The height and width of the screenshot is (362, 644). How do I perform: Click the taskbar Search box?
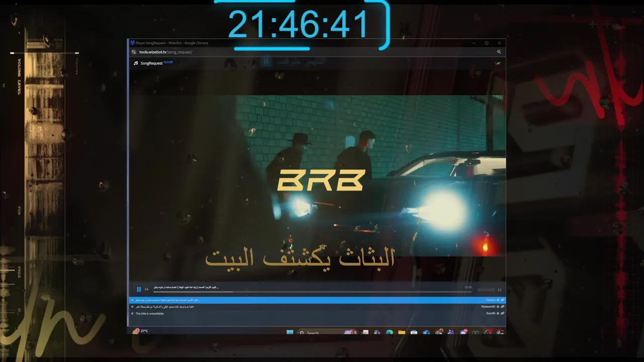coord(327,333)
